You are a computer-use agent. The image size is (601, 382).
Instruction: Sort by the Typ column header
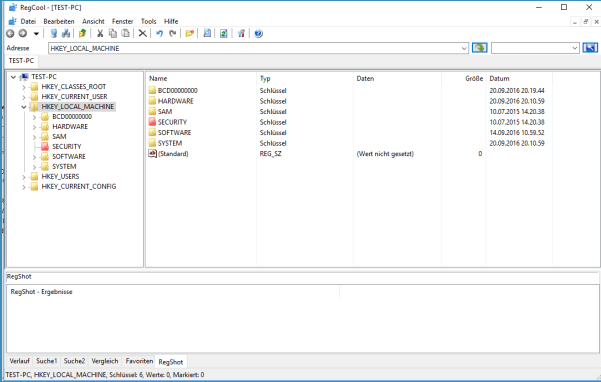[305, 79]
